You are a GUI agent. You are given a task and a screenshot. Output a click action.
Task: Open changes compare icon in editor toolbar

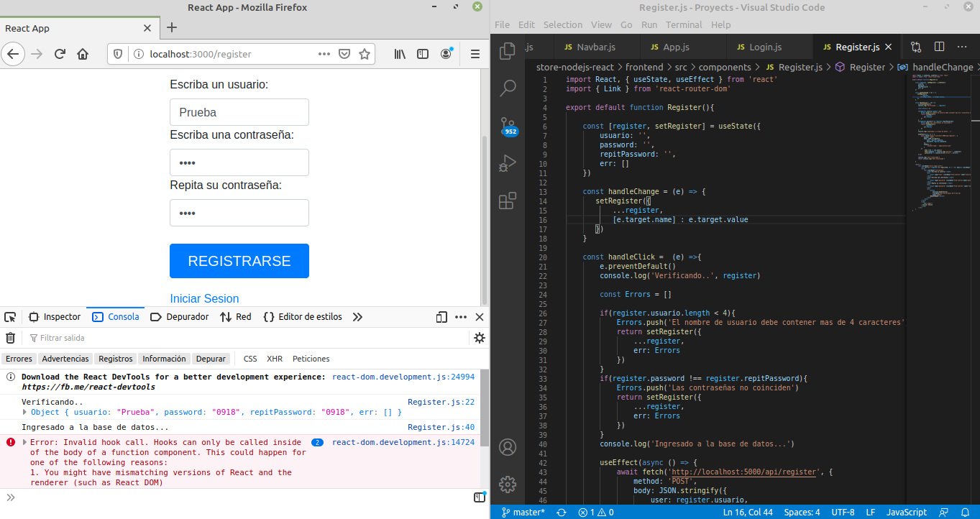point(916,47)
